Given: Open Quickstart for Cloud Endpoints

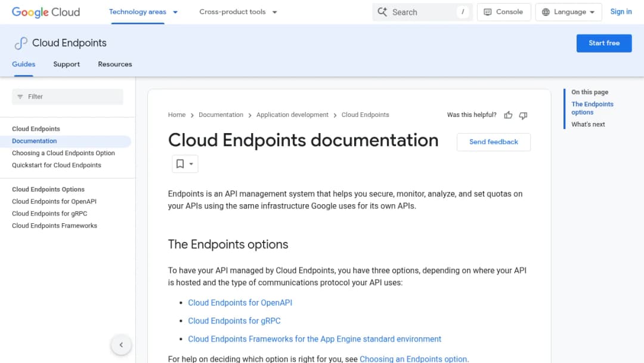Looking at the screenshot, I should click(56, 165).
